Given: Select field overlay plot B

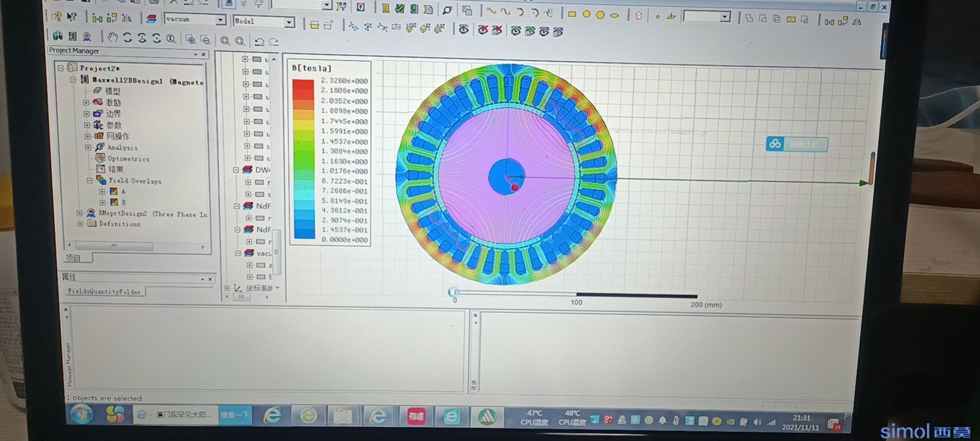Looking at the screenshot, I should [x=124, y=202].
